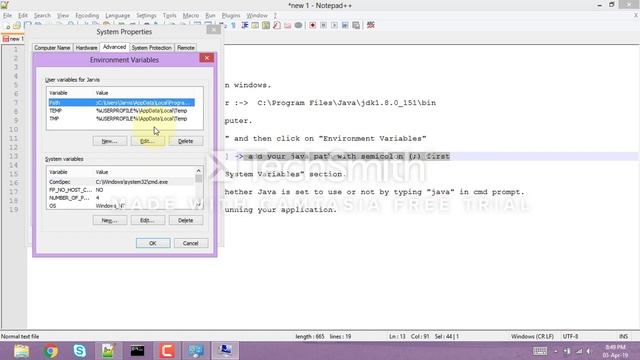Screen dimensions: 640x360
Task: Open the Language menu
Action: tap(118, 16)
